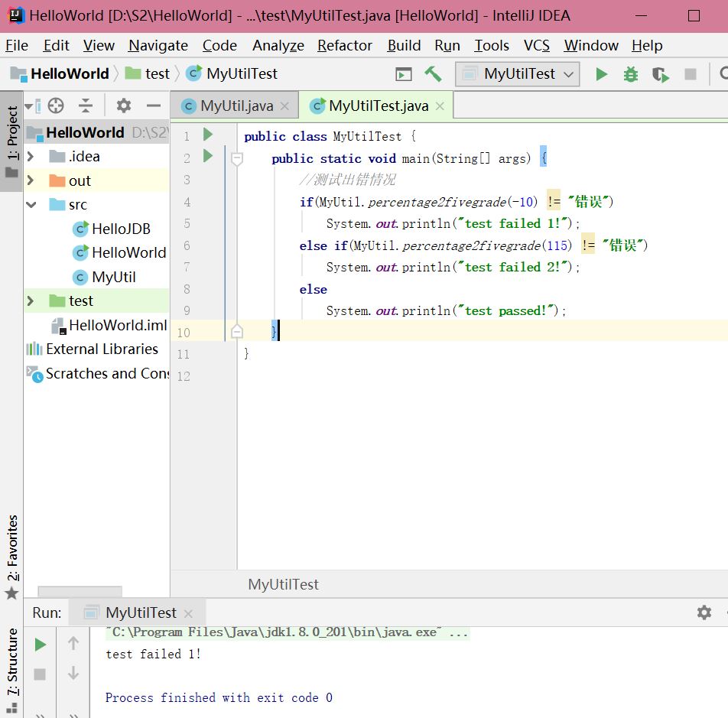Click the Run panel stop square
The image size is (728, 718).
click(x=40, y=674)
